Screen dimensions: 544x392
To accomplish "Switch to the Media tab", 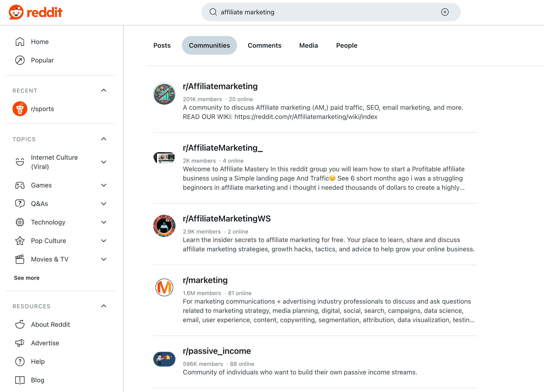I will pos(308,45).
